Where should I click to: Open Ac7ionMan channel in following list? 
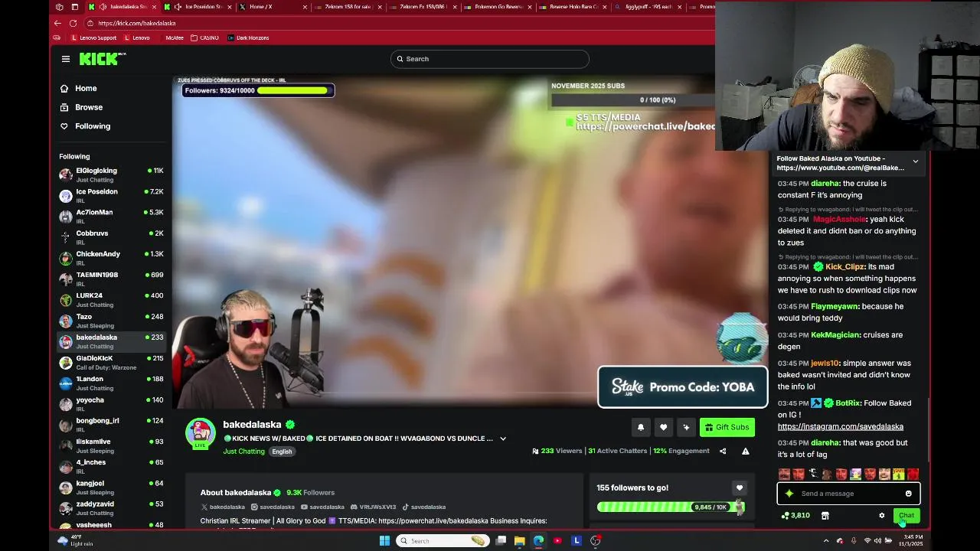pyautogui.click(x=112, y=216)
